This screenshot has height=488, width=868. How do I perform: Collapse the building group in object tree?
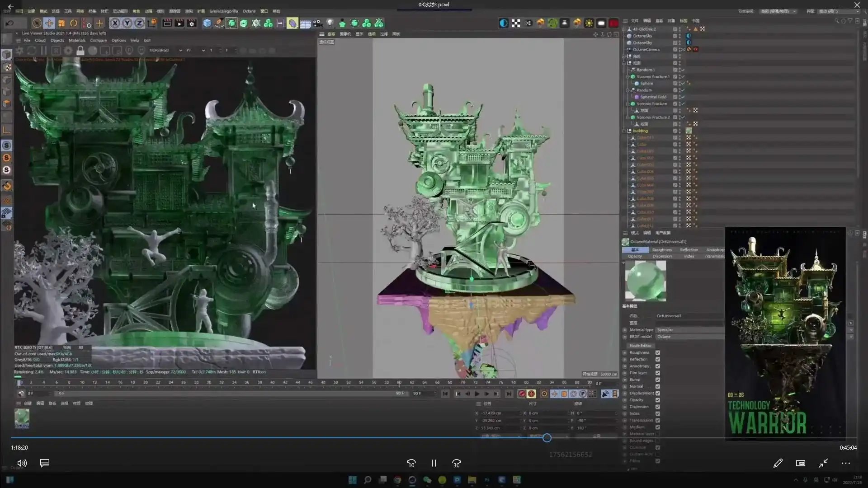coord(624,131)
